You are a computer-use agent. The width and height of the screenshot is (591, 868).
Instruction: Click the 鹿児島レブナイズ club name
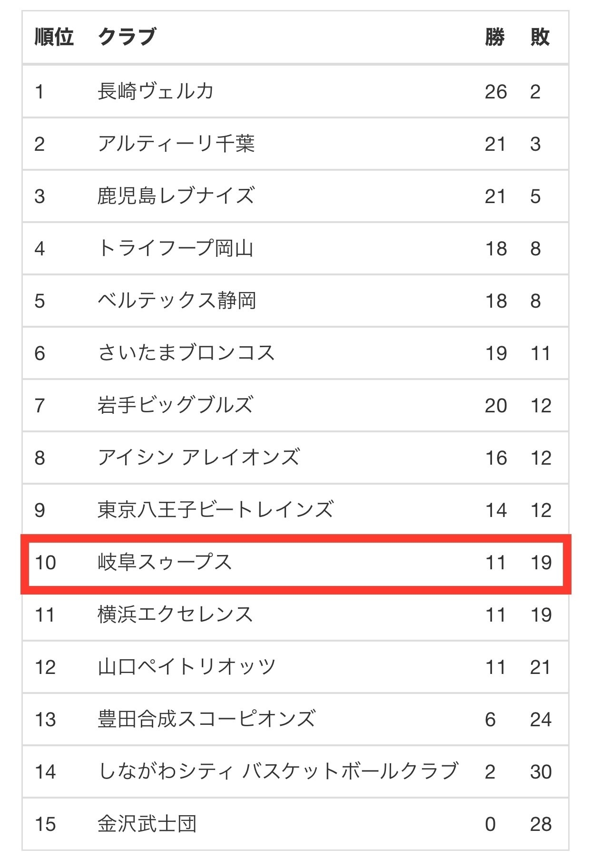click(176, 196)
